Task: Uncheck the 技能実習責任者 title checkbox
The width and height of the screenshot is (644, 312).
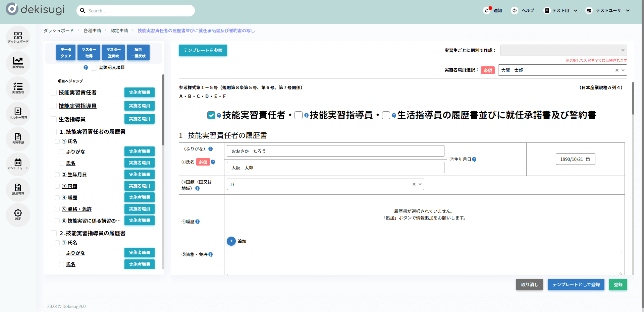Action: click(x=211, y=115)
